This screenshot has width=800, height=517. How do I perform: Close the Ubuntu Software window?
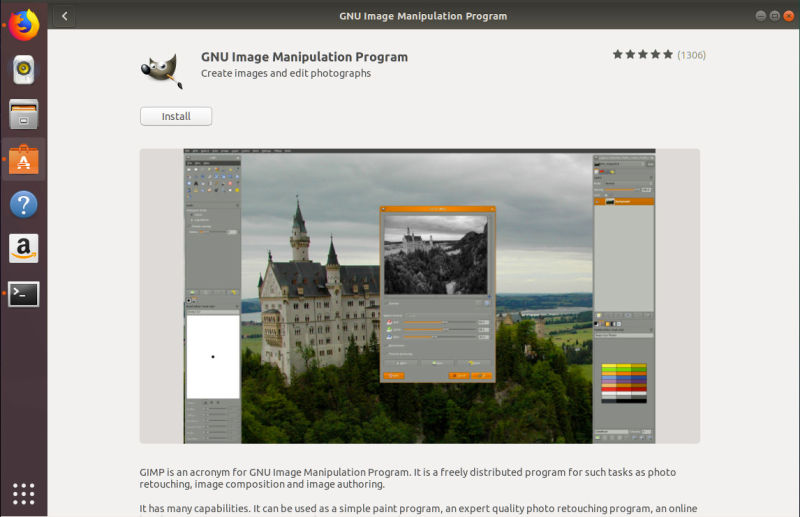[x=788, y=16]
